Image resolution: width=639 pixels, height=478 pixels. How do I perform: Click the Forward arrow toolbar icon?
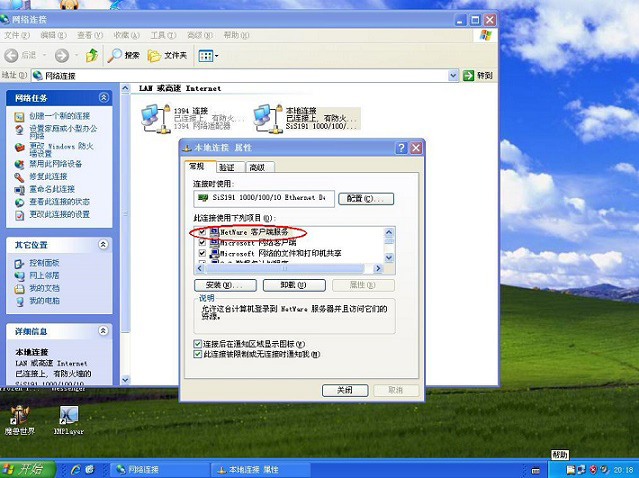point(62,55)
